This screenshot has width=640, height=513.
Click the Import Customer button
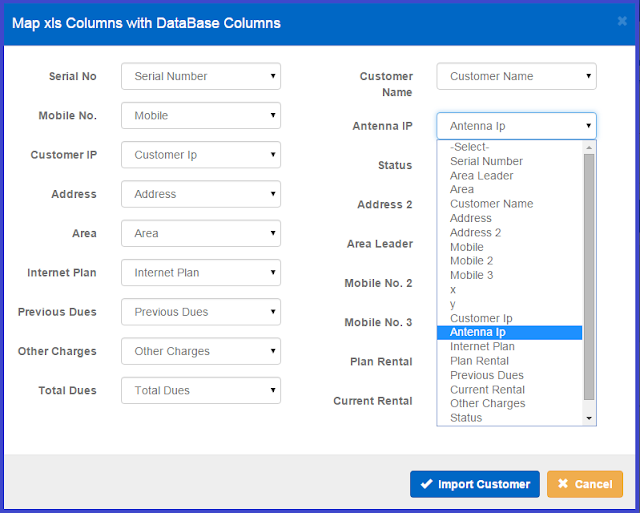(475, 484)
